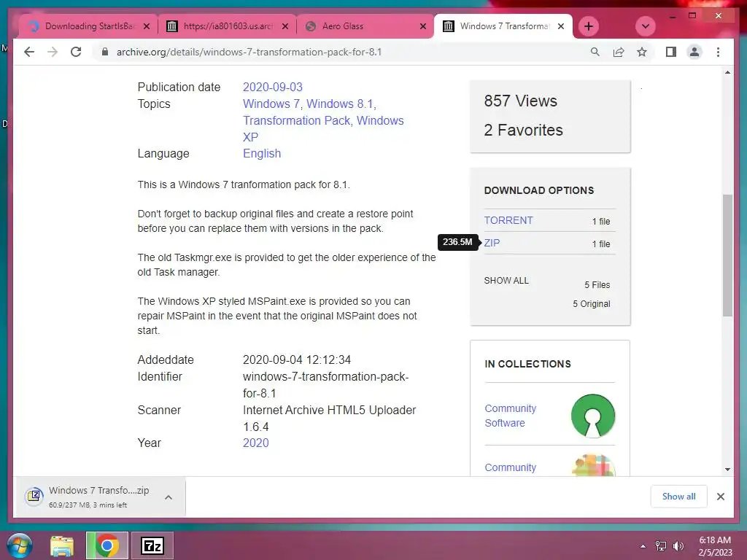Share this page using the share icon
The width and height of the screenshot is (747, 560).
point(619,52)
